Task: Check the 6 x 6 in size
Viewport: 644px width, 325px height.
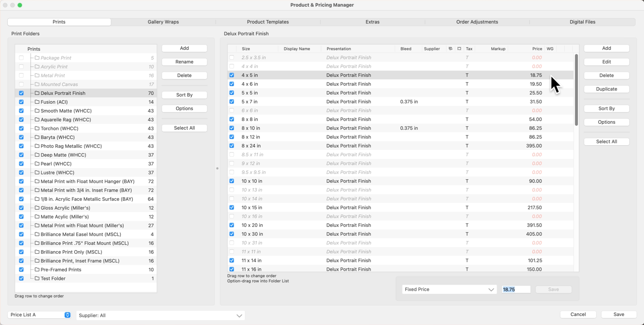Action: (x=232, y=110)
